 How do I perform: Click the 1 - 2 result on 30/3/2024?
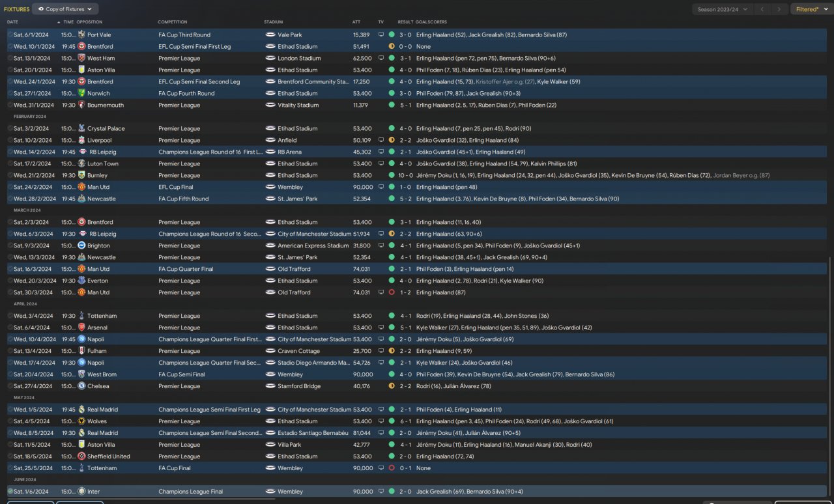point(405,292)
